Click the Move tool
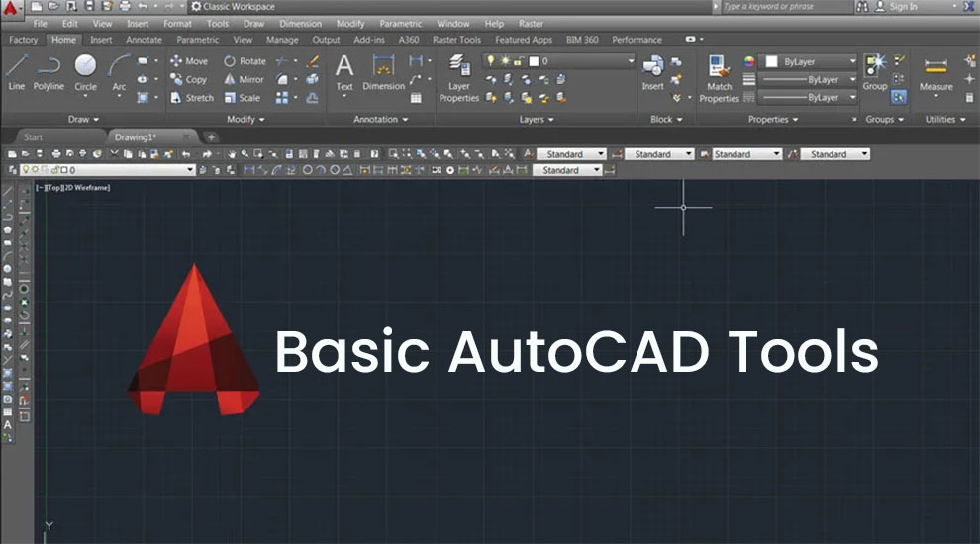Screen dimensions: 980x544 coord(189,61)
